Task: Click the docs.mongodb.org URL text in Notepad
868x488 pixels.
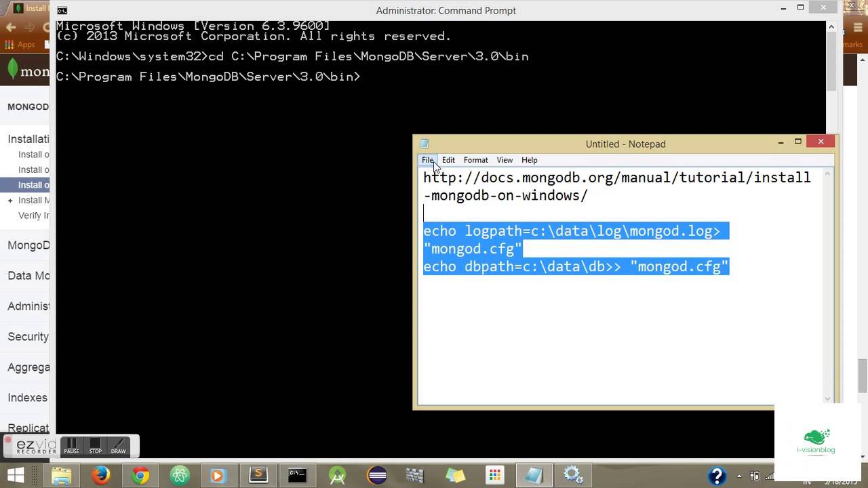Action: (x=617, y=186)
